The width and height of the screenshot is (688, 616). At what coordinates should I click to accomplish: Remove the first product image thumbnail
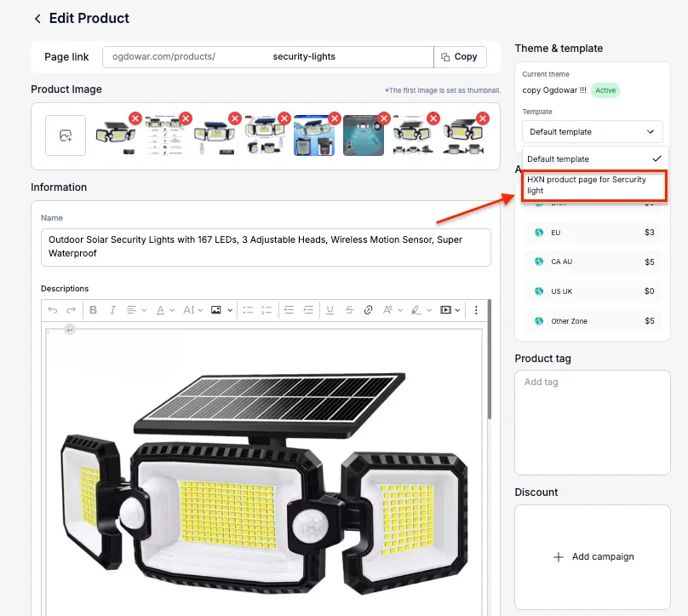135,118
